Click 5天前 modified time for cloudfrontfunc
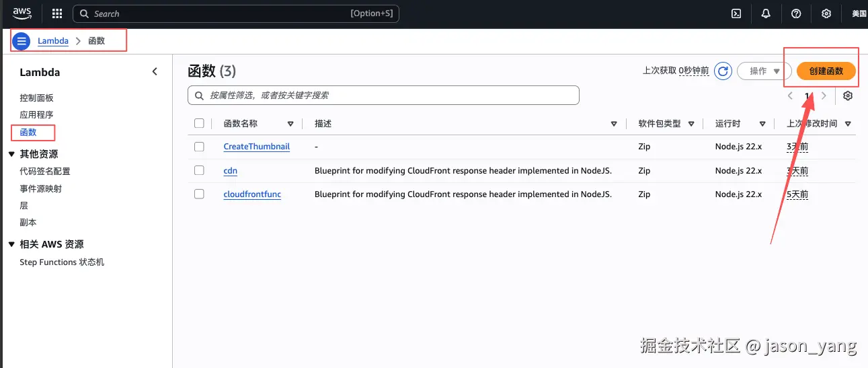The image size is (868, 368). 797,194
